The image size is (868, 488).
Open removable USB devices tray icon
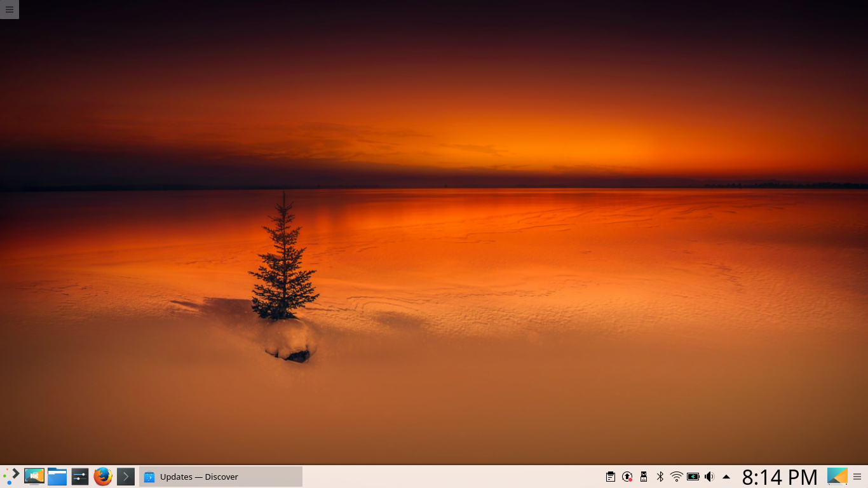[644, 477]
